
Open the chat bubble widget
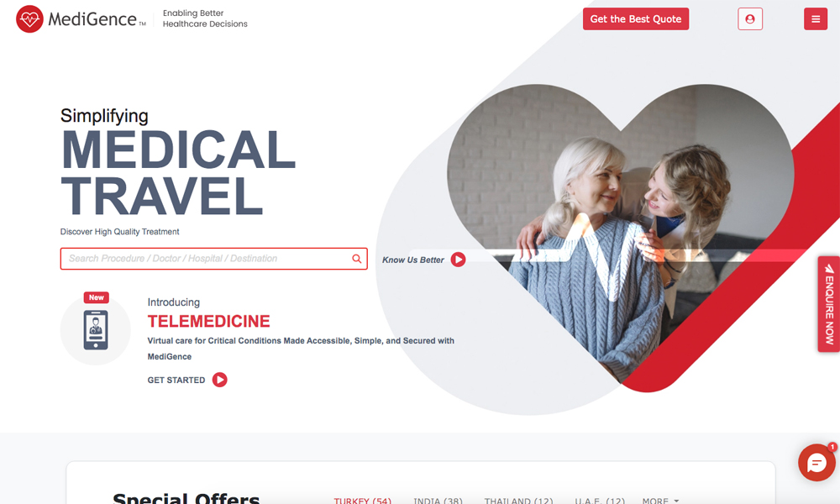[816, 463]
